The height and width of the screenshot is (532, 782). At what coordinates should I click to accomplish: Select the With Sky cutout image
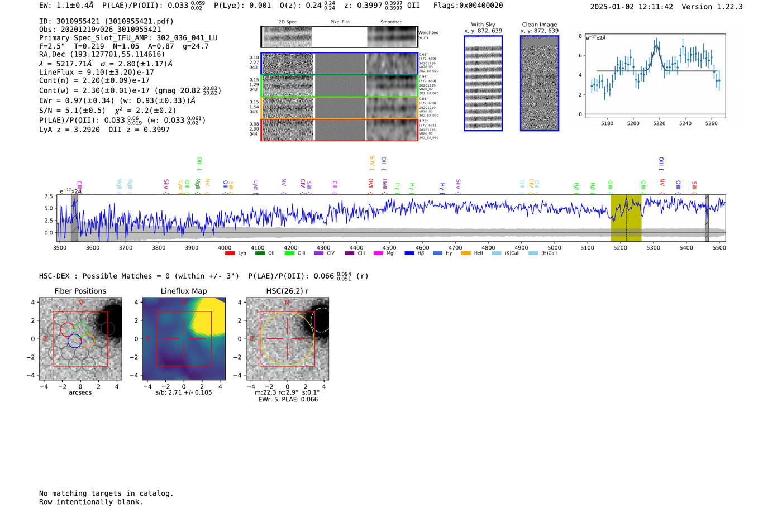coord(483,83)
